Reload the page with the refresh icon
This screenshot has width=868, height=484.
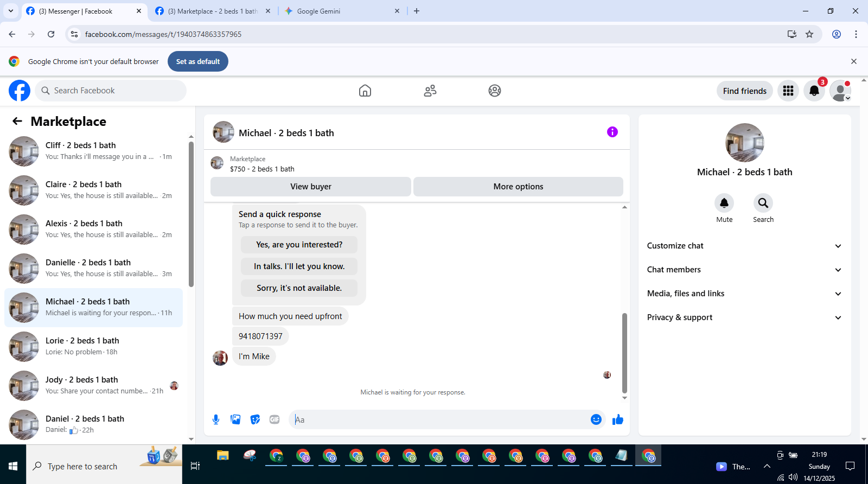click(51, 34)
